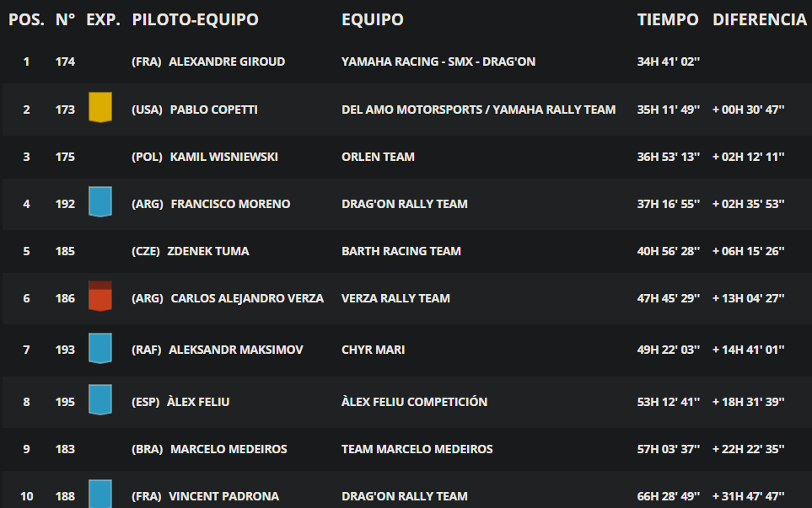Click the blue badge next to Vincent Padrona

pos(100,494)
